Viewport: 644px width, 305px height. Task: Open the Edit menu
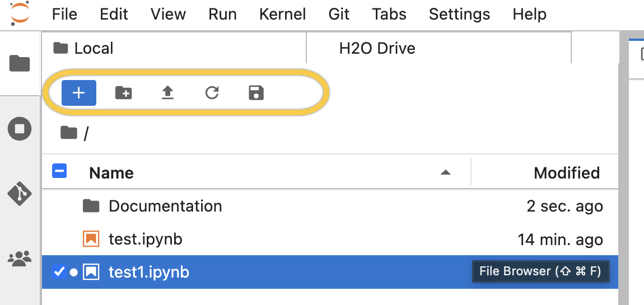click(114, 15)
